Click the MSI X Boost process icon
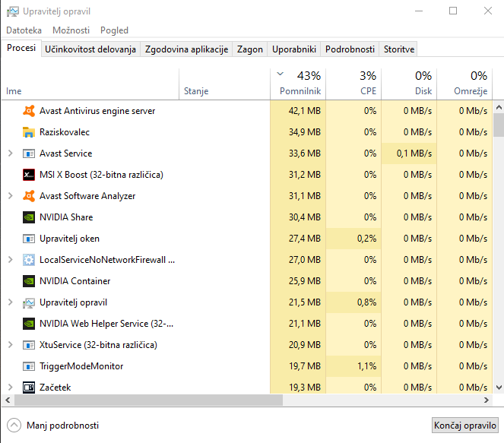The height and width of the screenshot is (443, 504). point(29,175)
